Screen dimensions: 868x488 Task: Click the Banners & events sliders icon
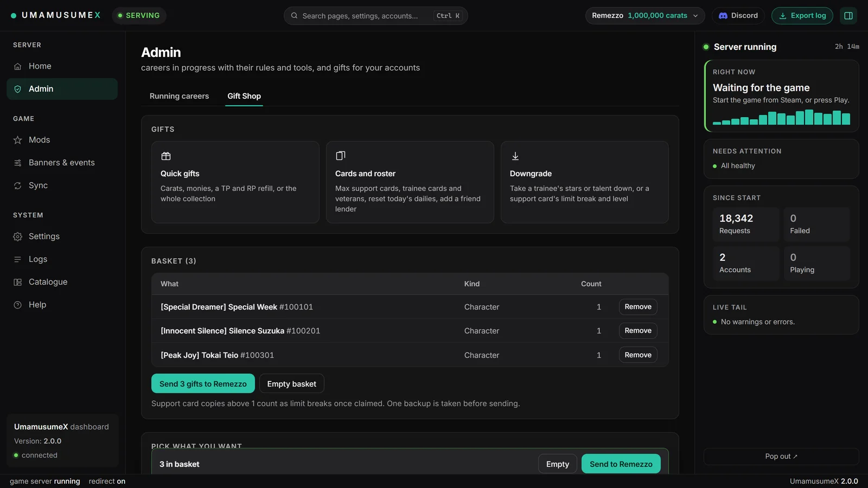coord(17,163)
